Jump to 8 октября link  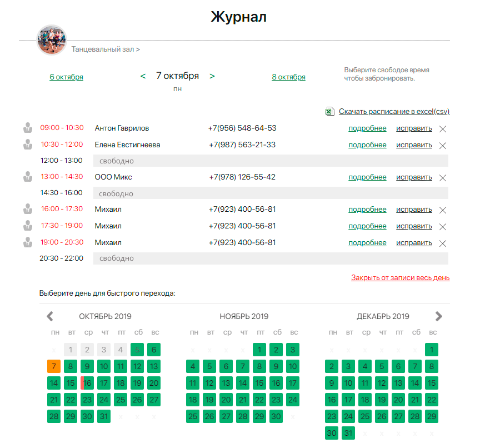(x=288, y=77)
